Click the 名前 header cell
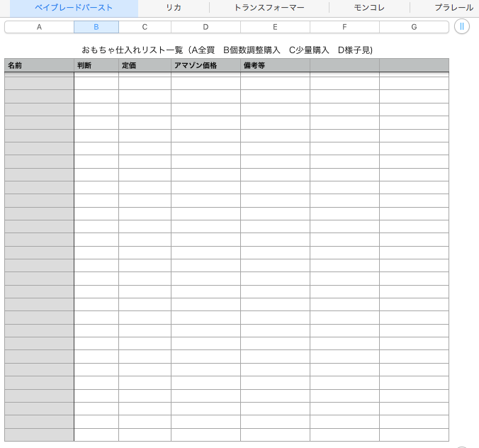This screenshot has height=448, width=479. 39,65
